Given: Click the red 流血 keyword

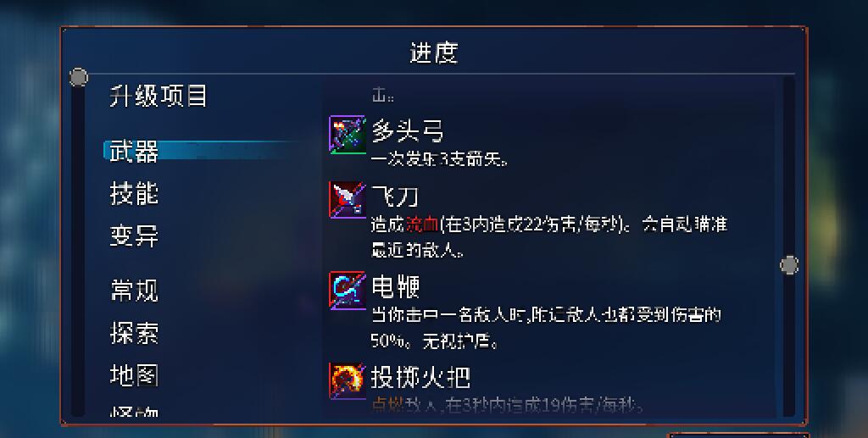Looking at the screenshot, I should pyautogui.click(x=422, y=225).
